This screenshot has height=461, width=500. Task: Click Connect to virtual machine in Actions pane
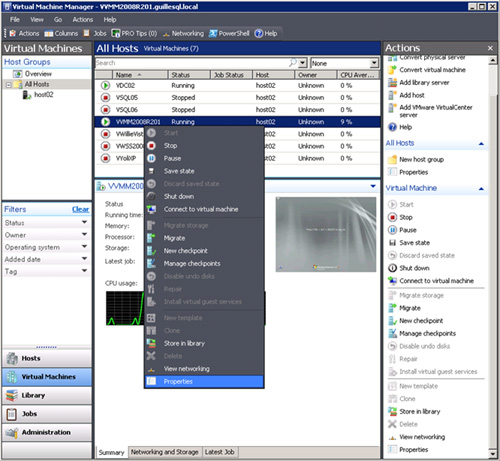point(436,281)
